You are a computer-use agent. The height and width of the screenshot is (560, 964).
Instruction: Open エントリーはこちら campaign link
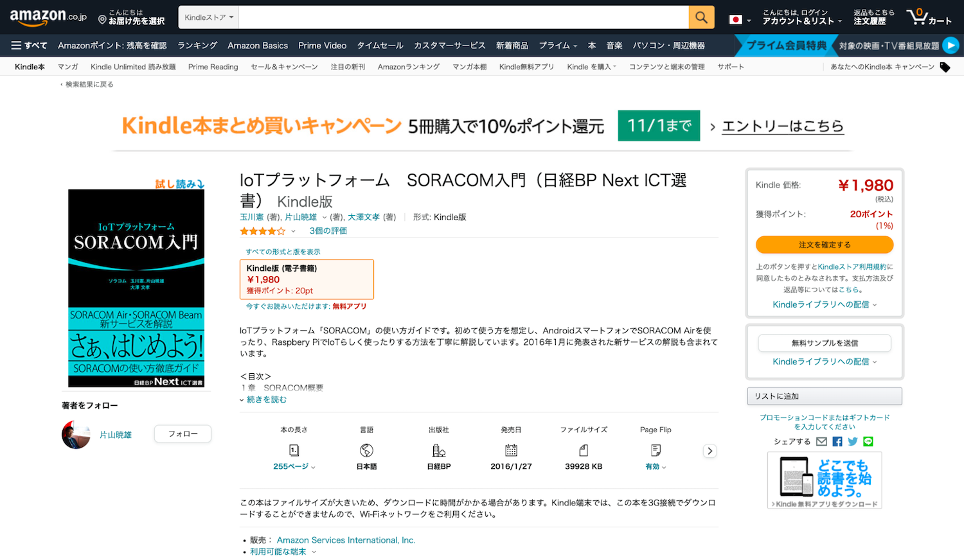click(x=783, y=126)
